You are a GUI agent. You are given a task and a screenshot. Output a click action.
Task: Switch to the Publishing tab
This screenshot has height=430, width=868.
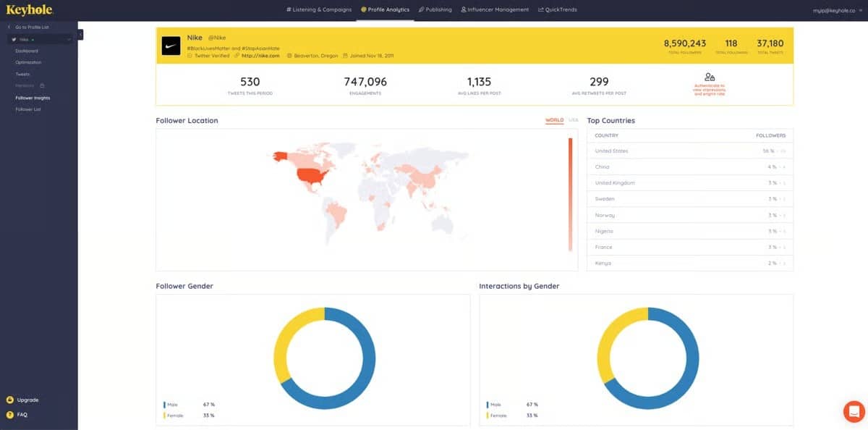435,9
